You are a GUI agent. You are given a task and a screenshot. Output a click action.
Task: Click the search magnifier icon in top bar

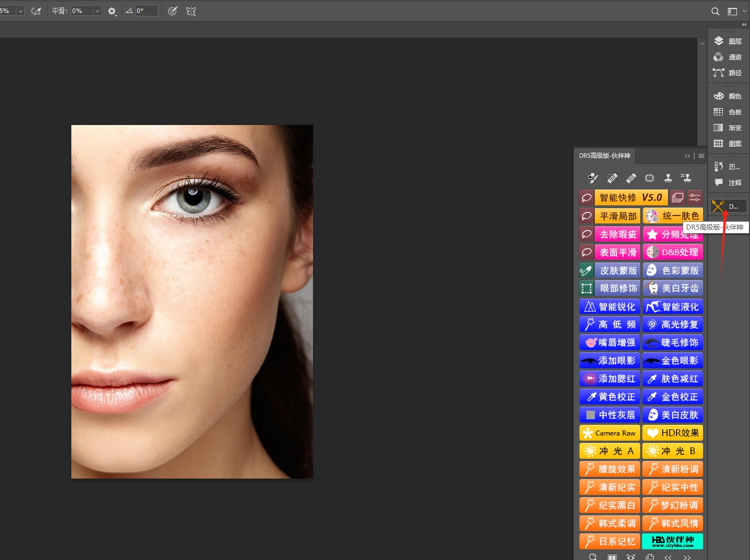pos(715,11)
